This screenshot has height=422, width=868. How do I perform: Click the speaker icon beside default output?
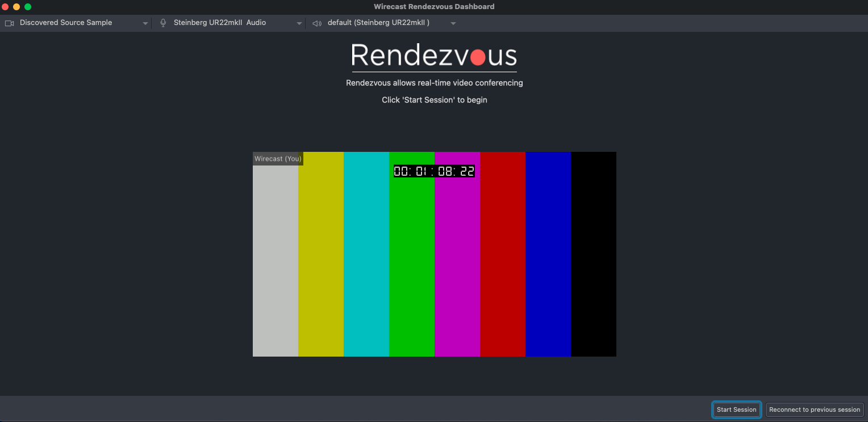tap(317, 23)
